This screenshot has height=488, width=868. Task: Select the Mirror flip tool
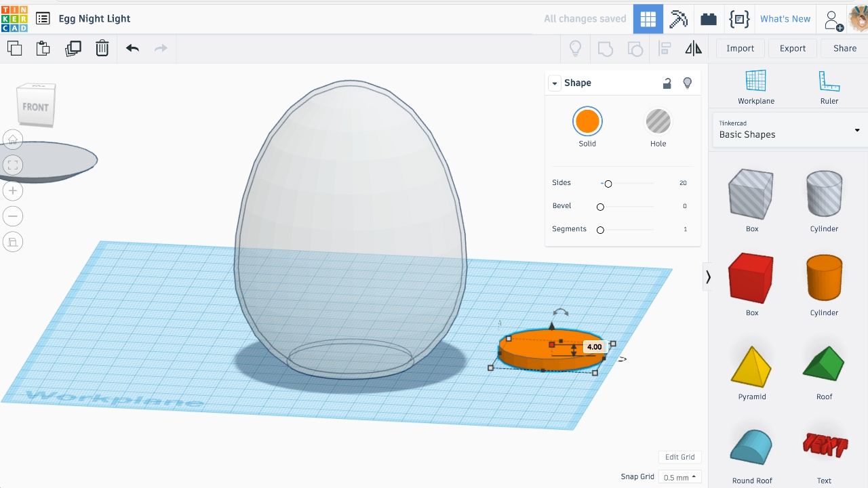(x=693, y=48)
